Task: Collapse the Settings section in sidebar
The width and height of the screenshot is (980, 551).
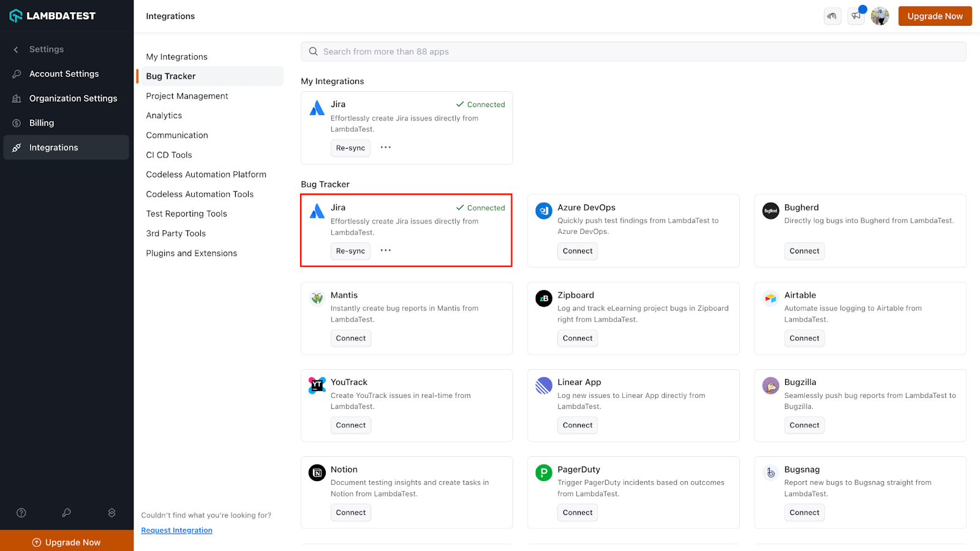Action: 15,49
